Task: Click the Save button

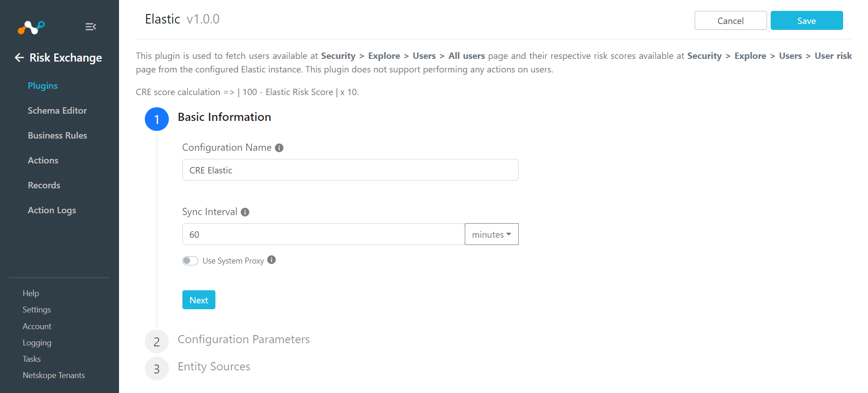Action: (806, 20)
